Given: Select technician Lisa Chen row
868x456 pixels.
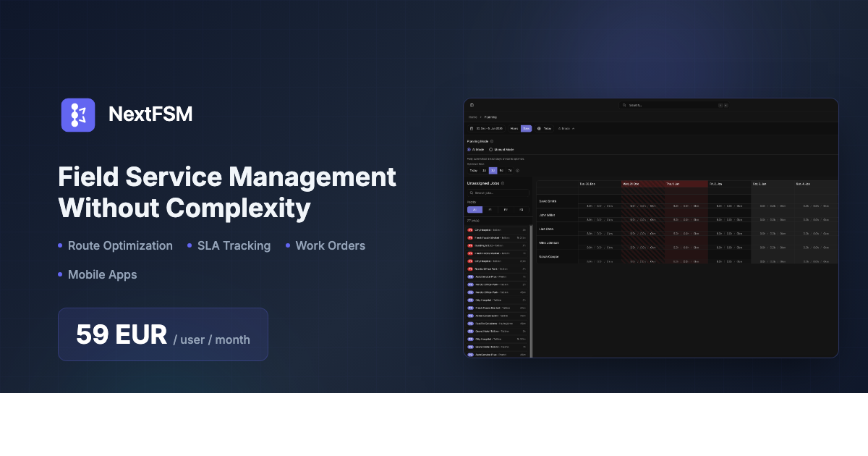Looking at the screenshot, I should (687, 229).
